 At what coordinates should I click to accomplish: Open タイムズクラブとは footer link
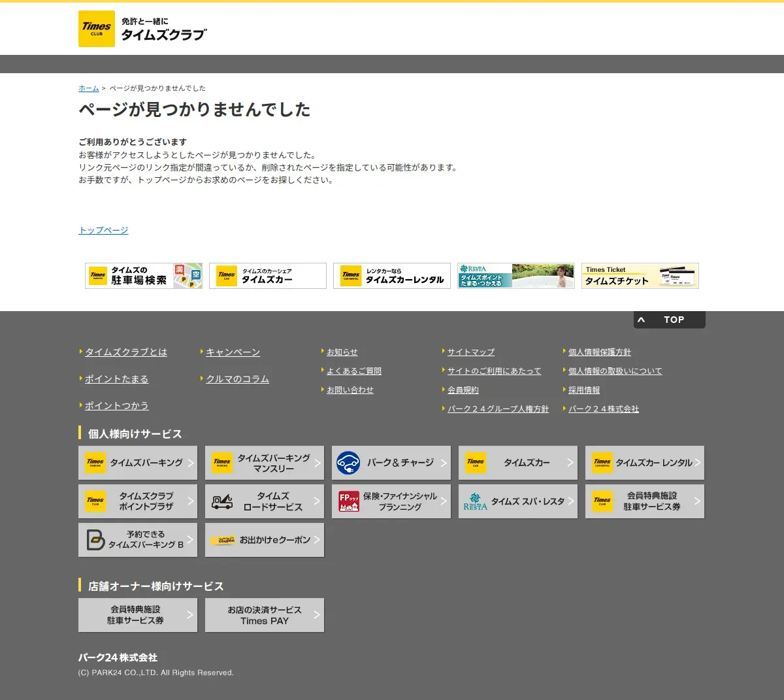coord(126,352)
